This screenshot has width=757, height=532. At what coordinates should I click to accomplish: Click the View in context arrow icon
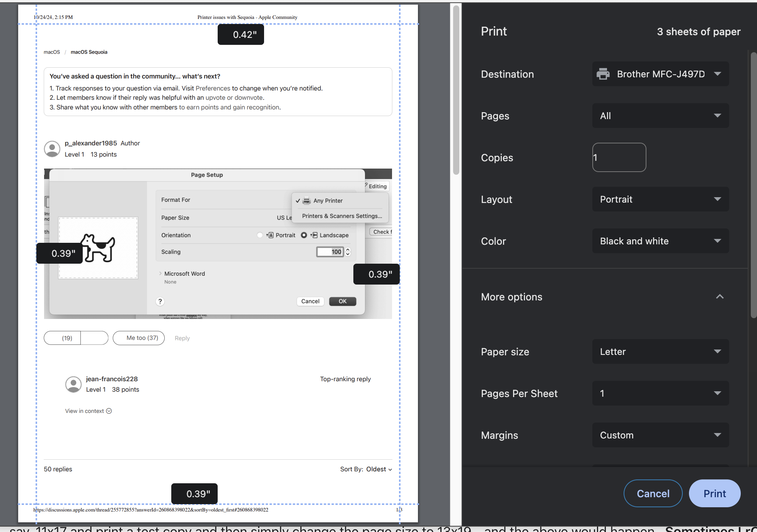pos(109,411)
